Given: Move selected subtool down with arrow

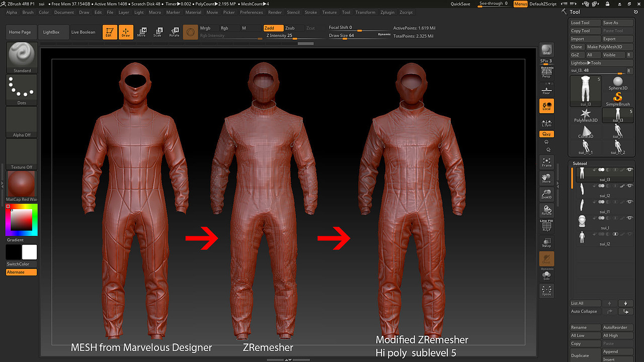Looking at the screenshot, I should coord(625,303).
